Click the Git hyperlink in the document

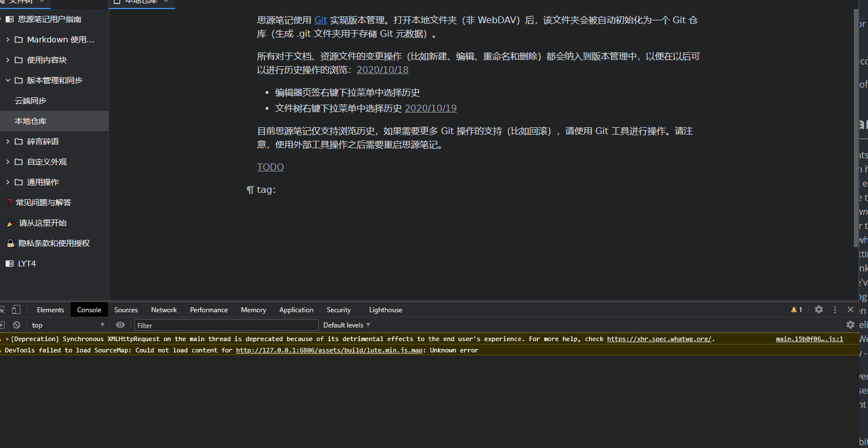coord(320,20)
